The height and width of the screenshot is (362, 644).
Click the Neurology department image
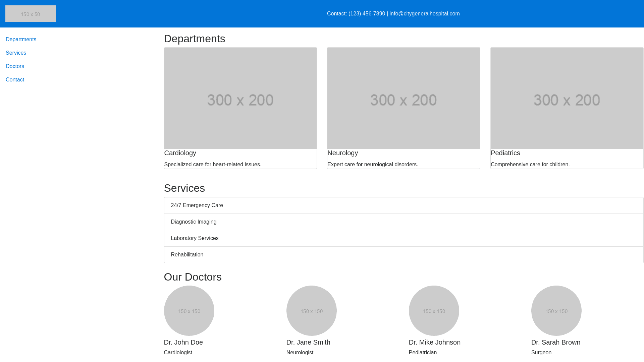pyautogui.click(x=404, y=98)
